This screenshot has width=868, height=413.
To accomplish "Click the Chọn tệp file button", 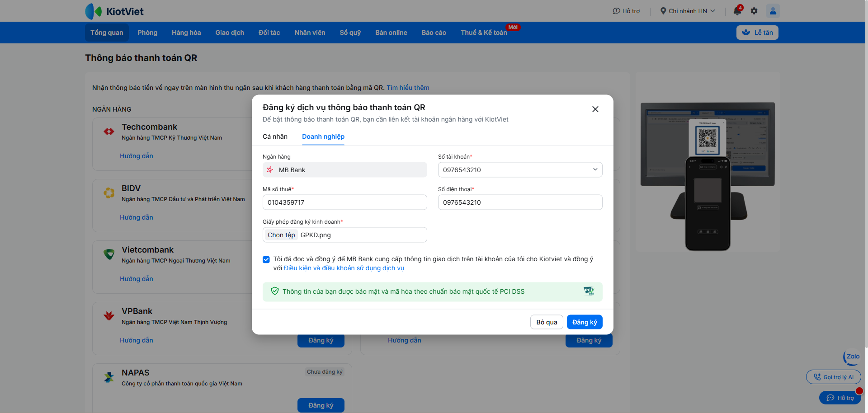I will (281, 235).
